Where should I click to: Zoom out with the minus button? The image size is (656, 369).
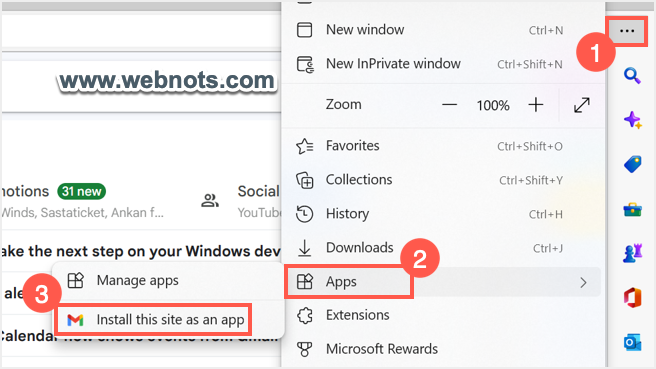click(x=449, y=105)
